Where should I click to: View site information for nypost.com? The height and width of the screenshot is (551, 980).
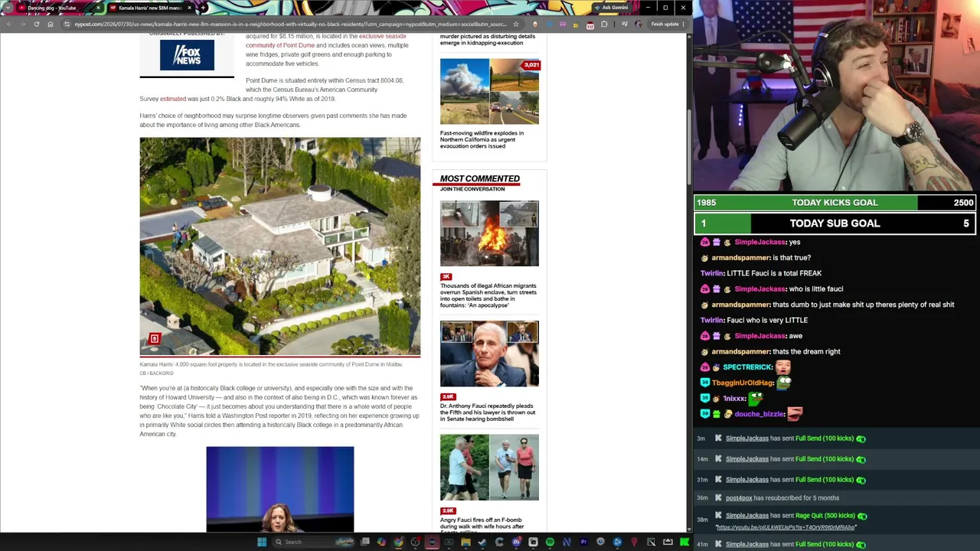coord(67,24)
